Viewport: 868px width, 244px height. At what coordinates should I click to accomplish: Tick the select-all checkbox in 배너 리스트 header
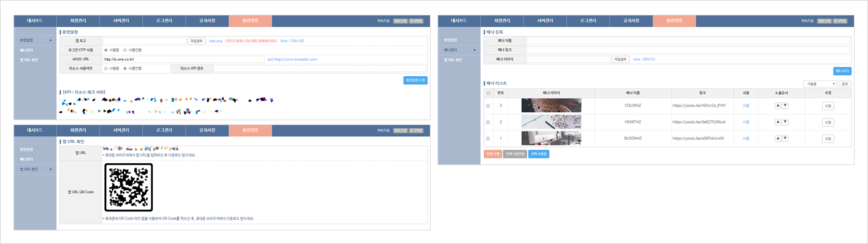[489, 93]
